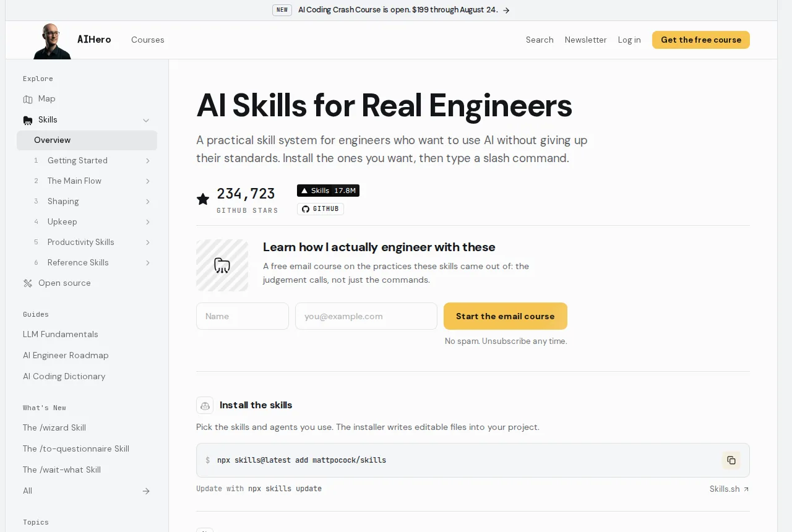Copy the npx install command

[731, 460]
